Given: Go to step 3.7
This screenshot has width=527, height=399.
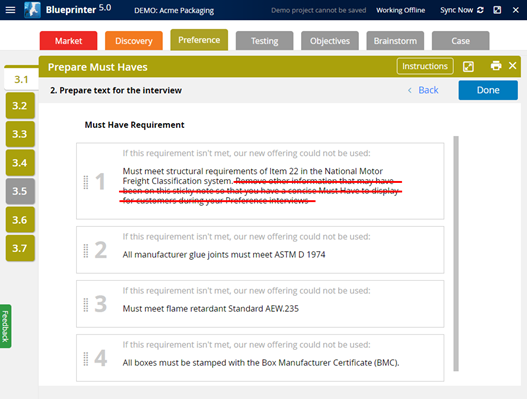Looking at the screenshot, I should (x=20, y=248).
